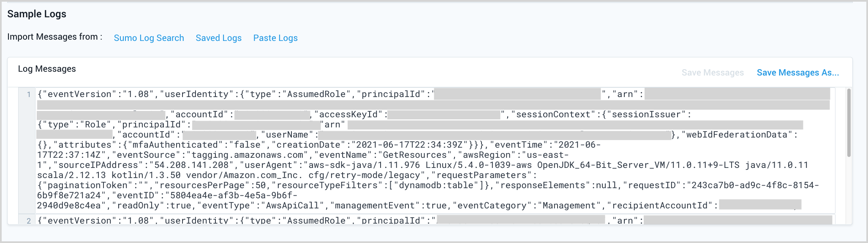Click the greyed-out Save Messages button
Image resolution: width=868 pixels, height=243 pixels.
[x=713, y=73]
